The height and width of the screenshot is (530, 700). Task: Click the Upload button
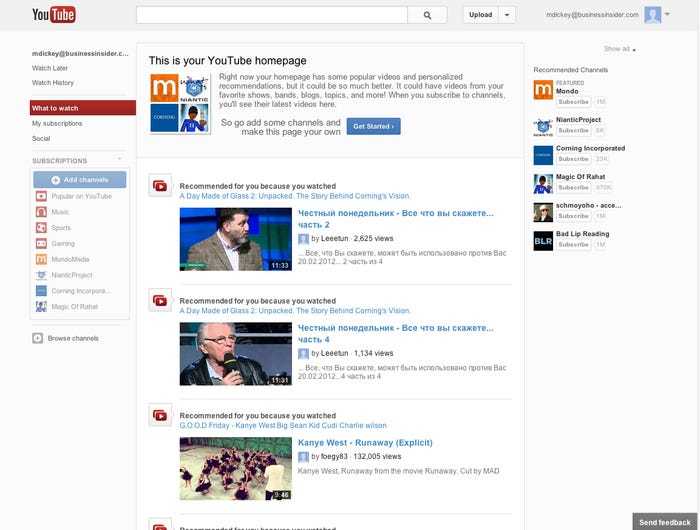(481, 15)
